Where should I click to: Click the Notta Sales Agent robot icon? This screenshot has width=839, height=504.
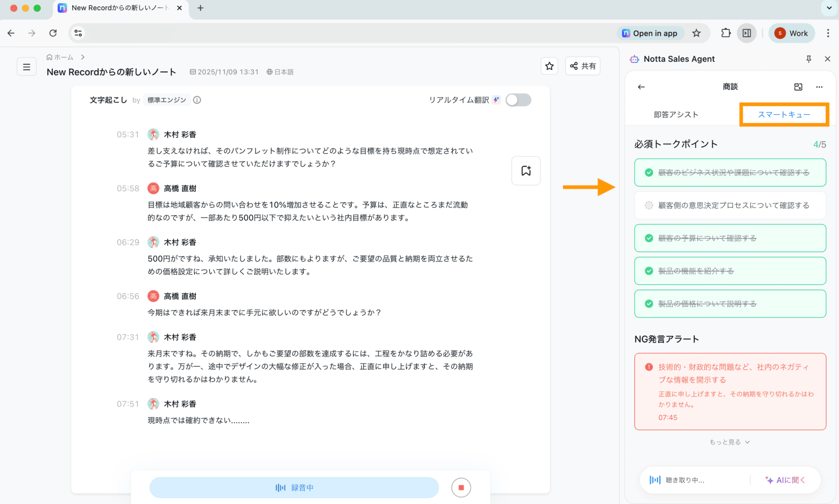point(634,59)
